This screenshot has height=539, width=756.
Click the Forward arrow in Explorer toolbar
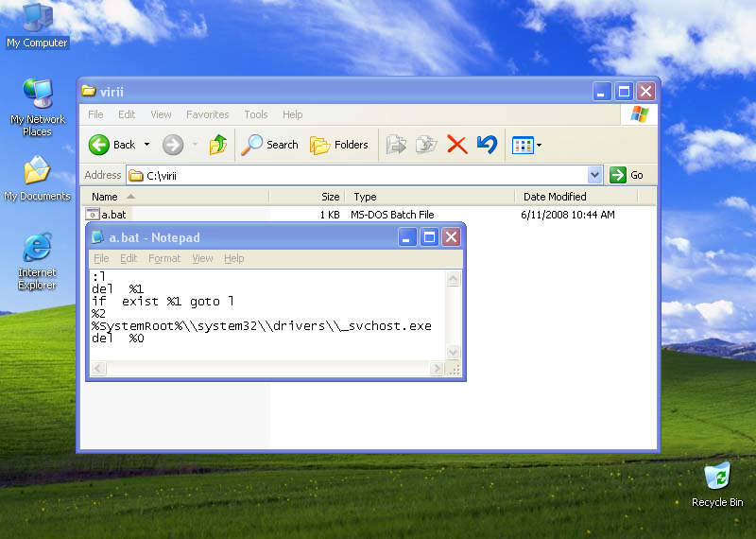(x=173, y=145)
